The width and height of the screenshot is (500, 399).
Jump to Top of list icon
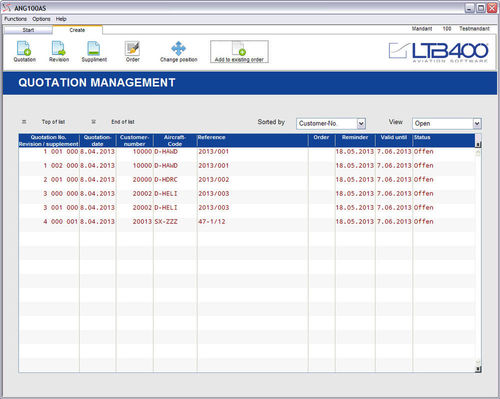24,122
